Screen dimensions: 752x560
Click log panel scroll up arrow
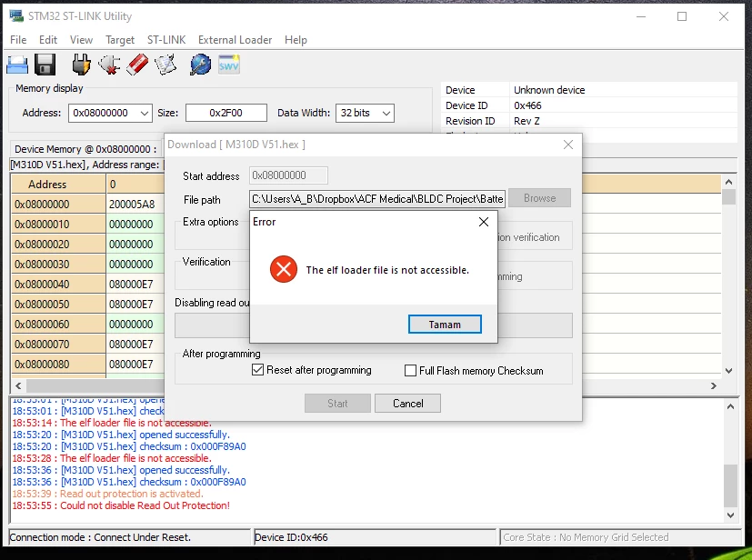(730, 406)
